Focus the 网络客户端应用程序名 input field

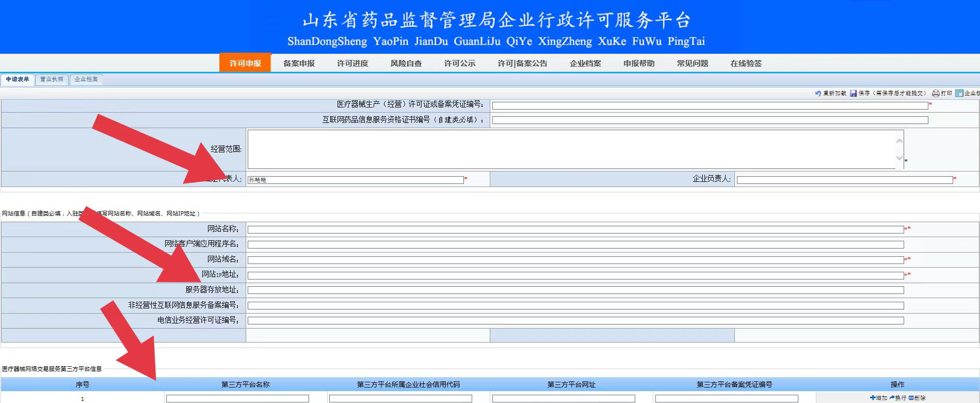tap(576, 245)
